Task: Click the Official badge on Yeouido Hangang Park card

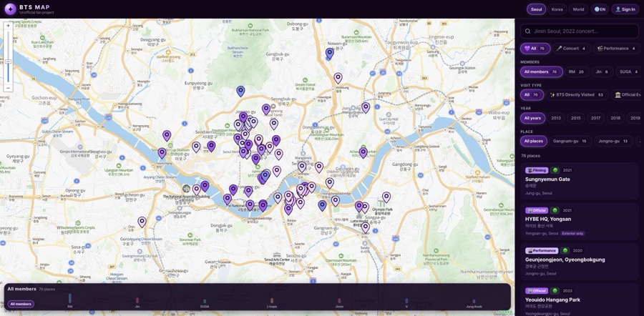Action: click(537, 291)
